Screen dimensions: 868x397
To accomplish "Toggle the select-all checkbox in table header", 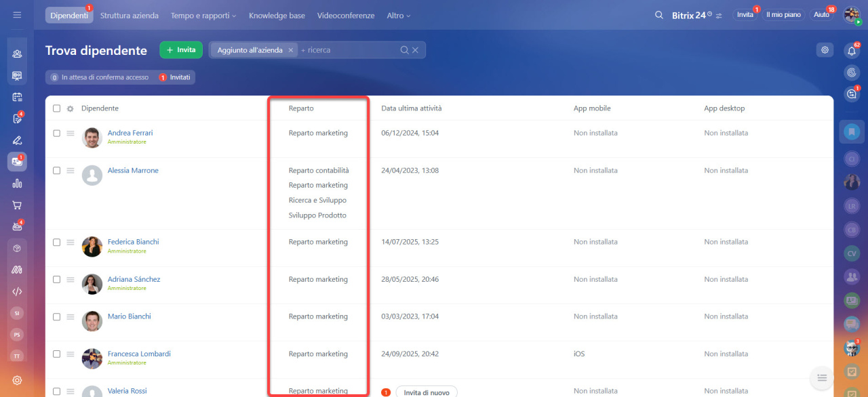I will [57, 108].
